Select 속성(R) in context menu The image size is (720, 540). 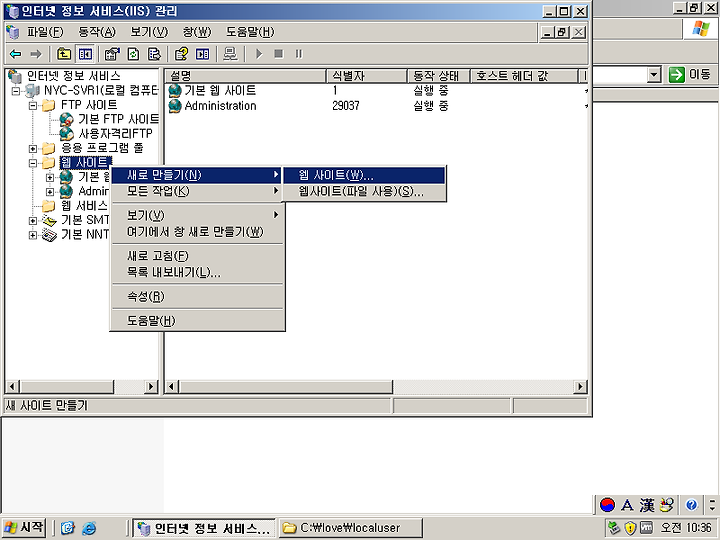[197, 297]
